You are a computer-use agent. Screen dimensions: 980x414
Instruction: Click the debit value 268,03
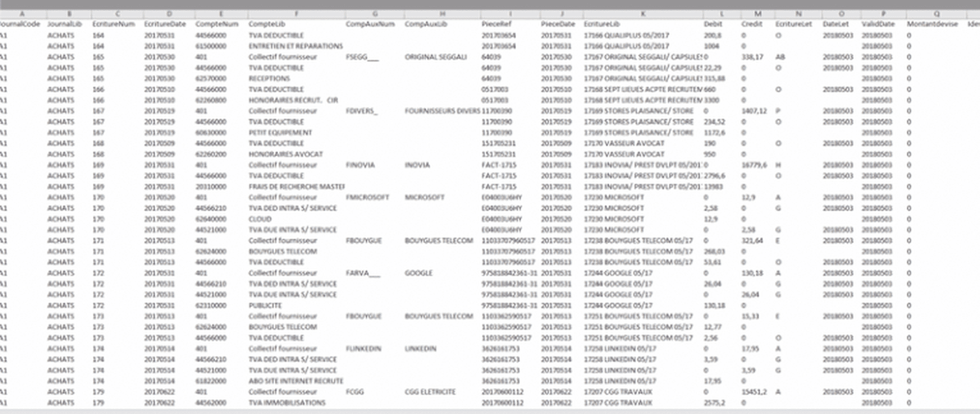(714, 251)
